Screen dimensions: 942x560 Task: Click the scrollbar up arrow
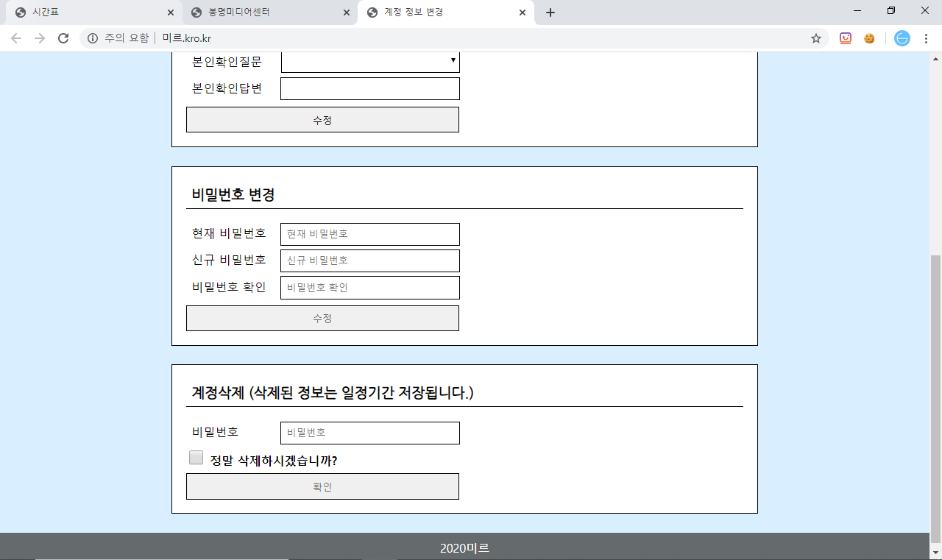pyautogui.click(x=935, y=58)
